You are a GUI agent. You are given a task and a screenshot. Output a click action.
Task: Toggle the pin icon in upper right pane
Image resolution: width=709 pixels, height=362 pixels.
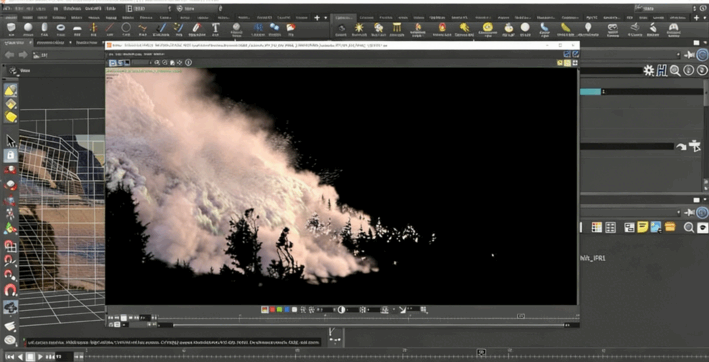click(x=690, y=55)
